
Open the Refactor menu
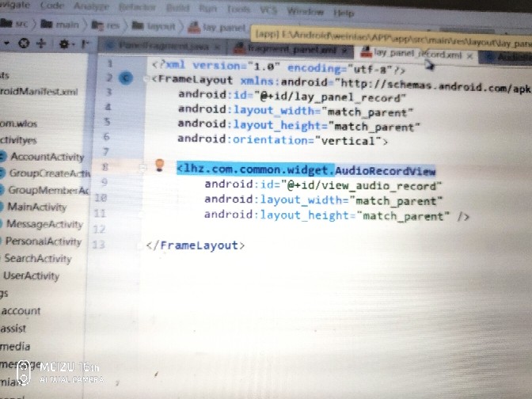(138, 7)
